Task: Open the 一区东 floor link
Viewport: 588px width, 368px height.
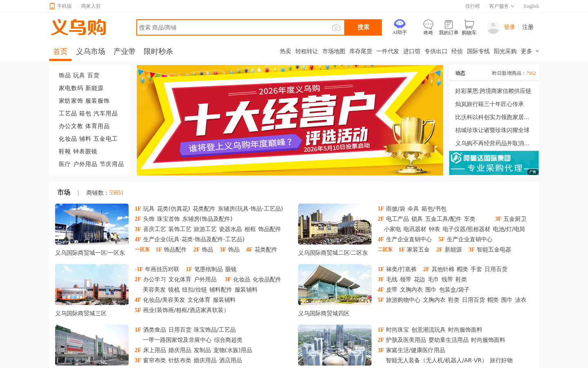Action: click(x=142, y=249)
